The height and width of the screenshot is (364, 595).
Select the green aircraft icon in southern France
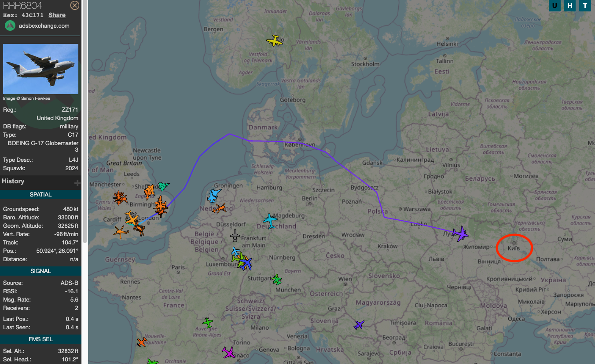tap(208, 322)
